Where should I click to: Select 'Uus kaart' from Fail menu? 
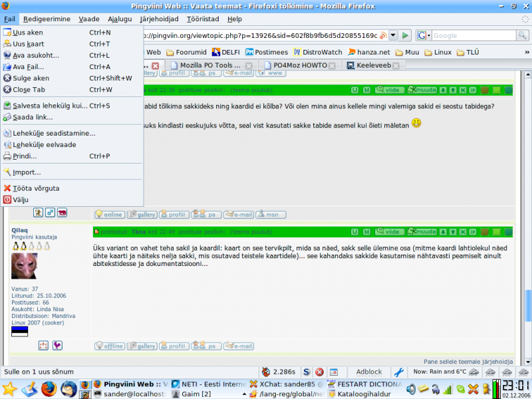[72, 44]
